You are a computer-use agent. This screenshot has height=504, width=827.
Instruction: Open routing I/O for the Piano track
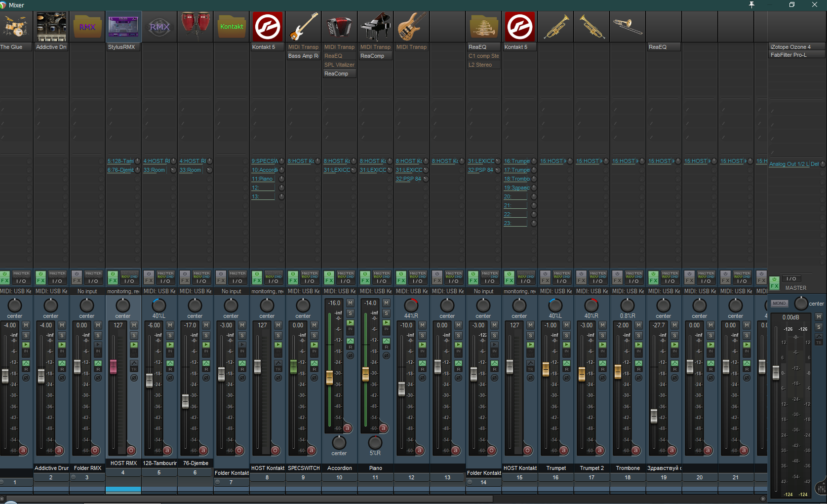pos(381,281)
